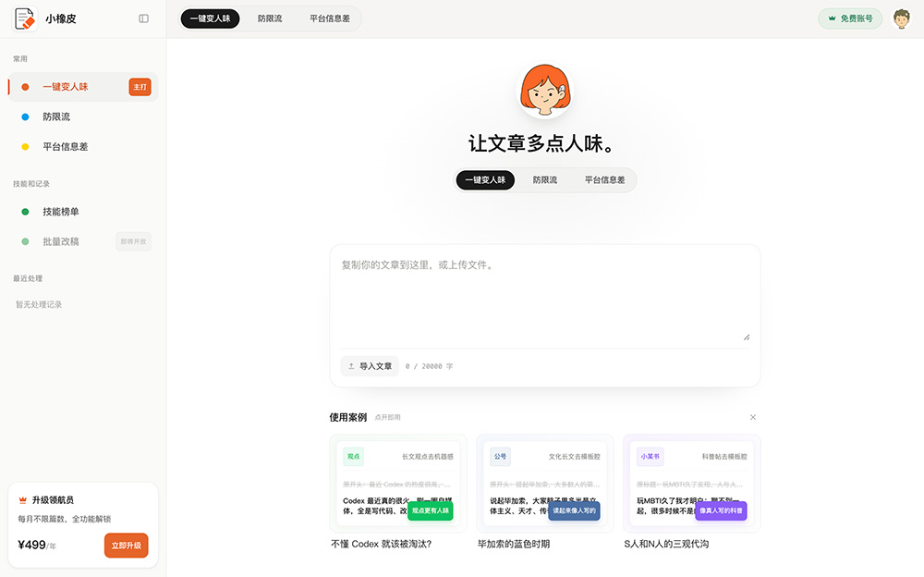Click the 公号 label on second card
Image resolution: width=924 pixels, height=577 pixels.
(x=500, y=457)
